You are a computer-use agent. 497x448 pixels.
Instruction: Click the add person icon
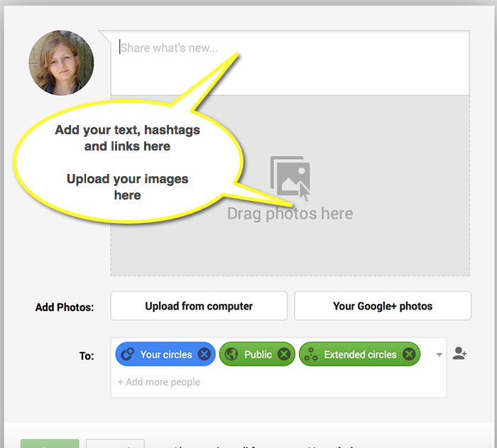tap(459, 354)
